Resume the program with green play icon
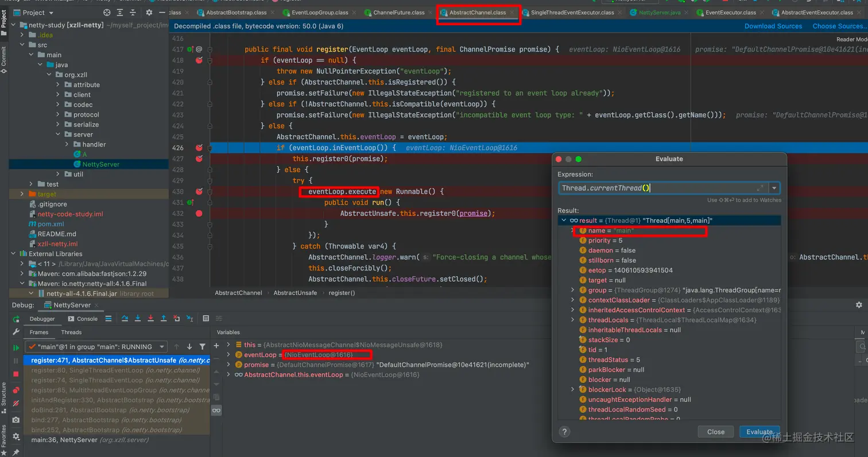Viewport: 868px width, 457px height. coord(16,348)
